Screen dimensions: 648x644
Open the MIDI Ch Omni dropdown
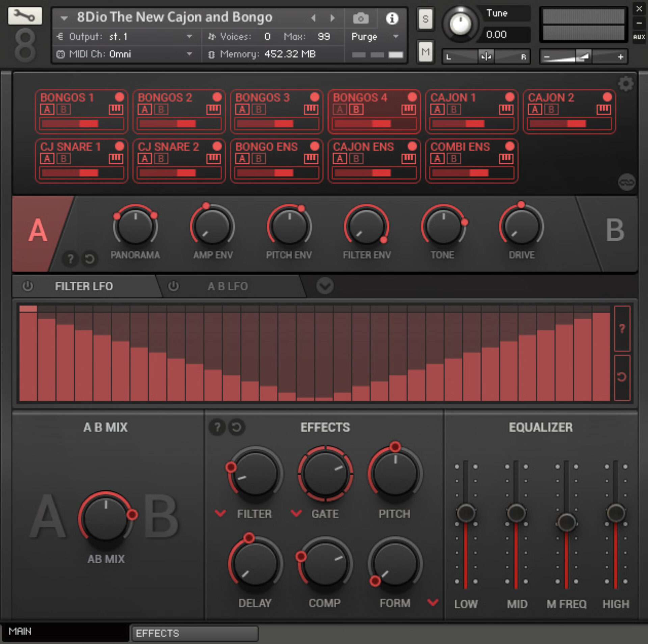(189, 54)
